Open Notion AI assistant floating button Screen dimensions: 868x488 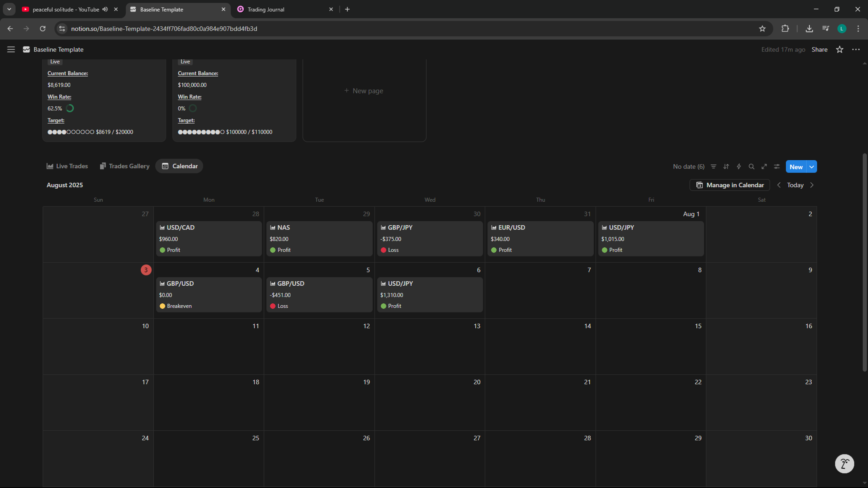coord(844,464)
